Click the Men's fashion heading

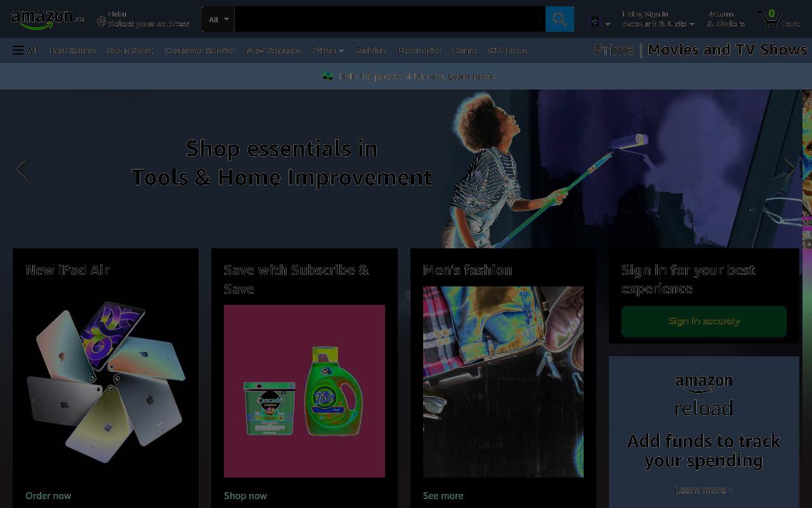tap(468, 270)
